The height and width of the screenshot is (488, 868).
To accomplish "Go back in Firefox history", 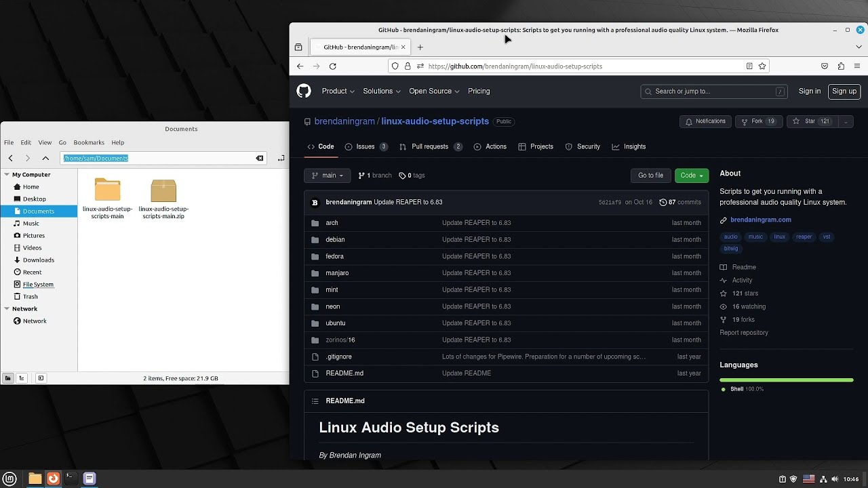I will [300, 66].
